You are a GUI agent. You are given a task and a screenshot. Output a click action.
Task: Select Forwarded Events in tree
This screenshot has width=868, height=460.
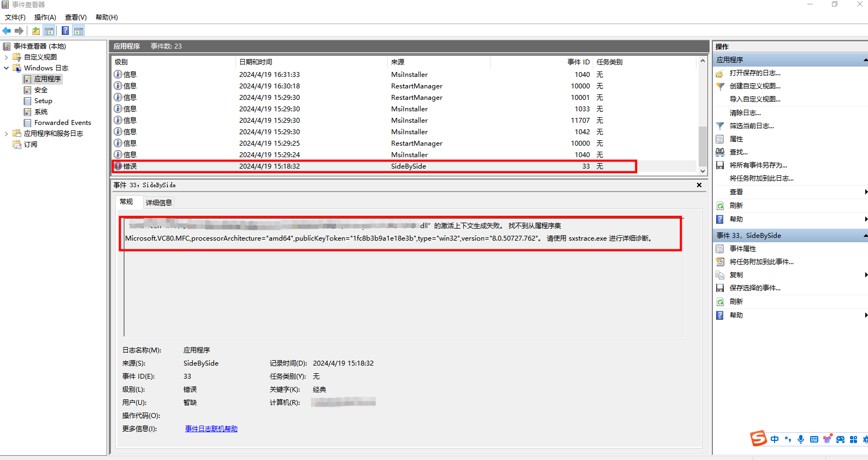pos(63,123)
